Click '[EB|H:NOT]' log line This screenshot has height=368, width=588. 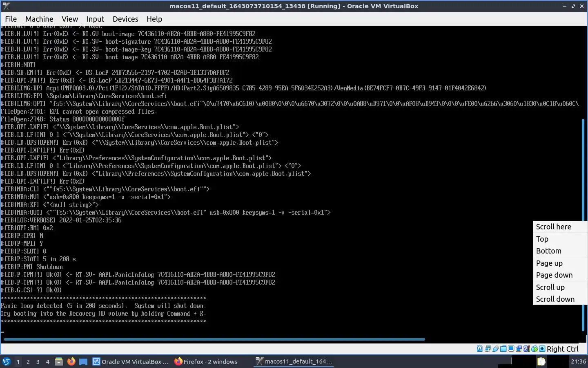click(x=18, y=65)
